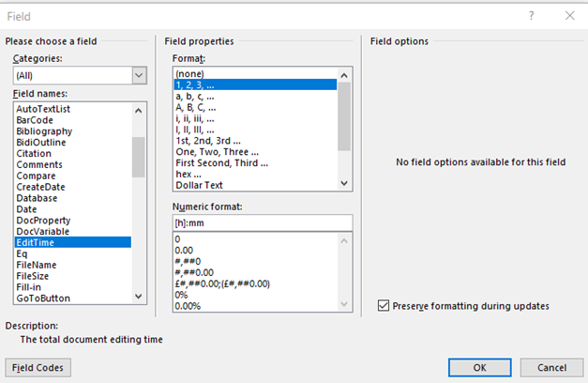Click Field names list scroll up arrow
Image resolution: width=588 pixels, height=383 pixels.
(139, 111)
